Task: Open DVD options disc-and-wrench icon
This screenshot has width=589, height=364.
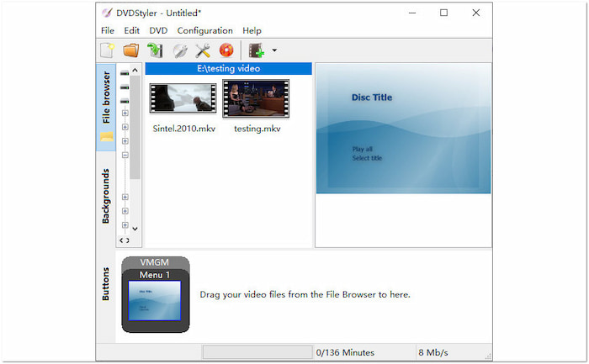Action: [x=180, y=50]
